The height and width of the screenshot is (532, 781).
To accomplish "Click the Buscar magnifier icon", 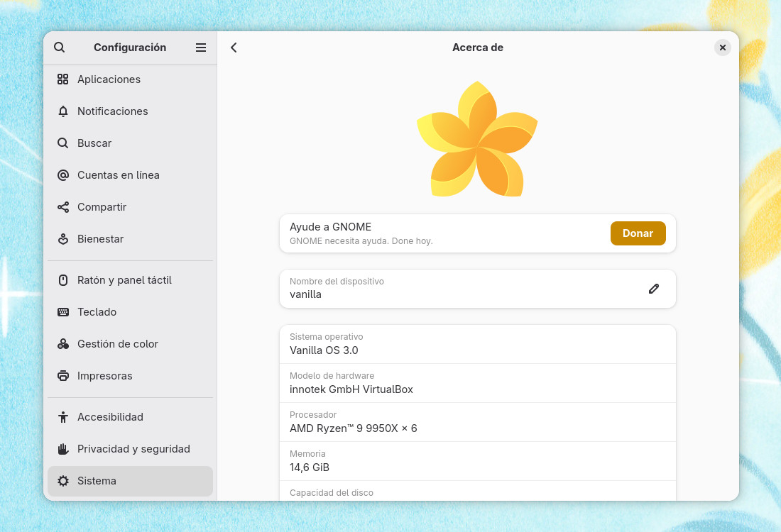I will [x=62, y=143].
